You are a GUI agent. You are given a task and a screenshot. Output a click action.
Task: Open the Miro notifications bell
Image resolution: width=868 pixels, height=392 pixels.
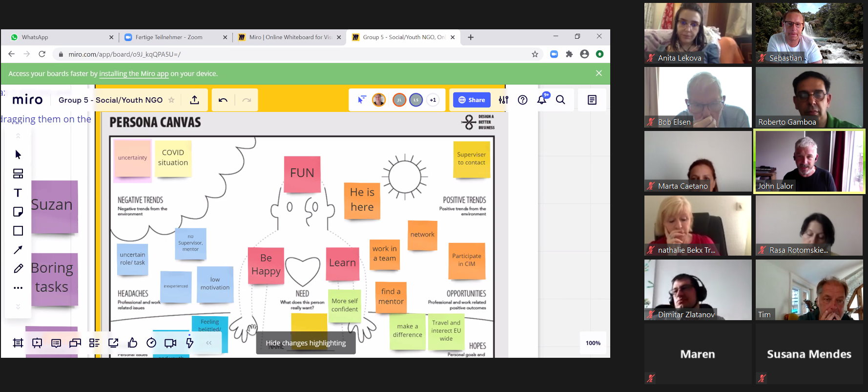[542, 100]
